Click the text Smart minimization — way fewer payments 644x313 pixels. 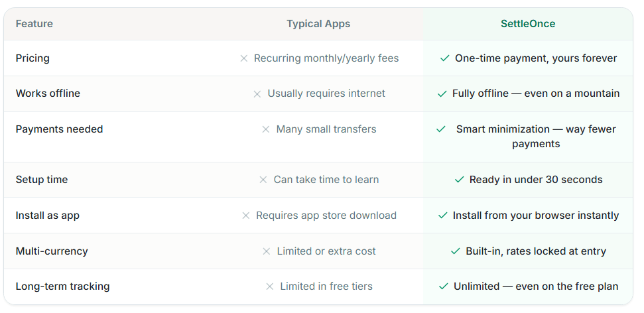[x=536, y=137]
